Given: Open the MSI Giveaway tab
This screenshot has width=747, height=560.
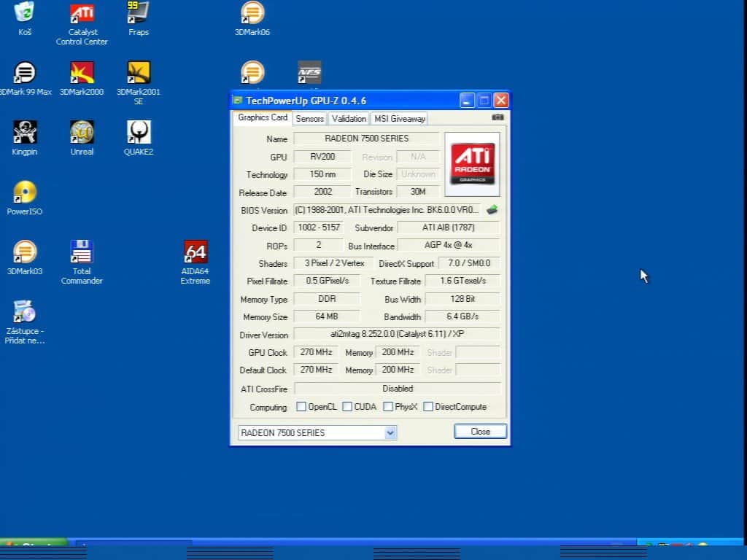Looking at the screenshot, I should tap(400, 119).
